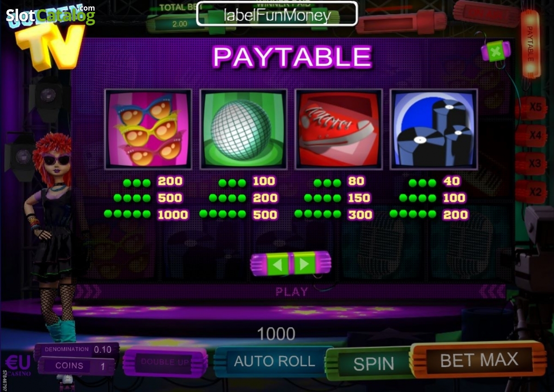Click the DOUBLE UP button
554x392 pixels.
pyautogui.click(x=165, y=362)
